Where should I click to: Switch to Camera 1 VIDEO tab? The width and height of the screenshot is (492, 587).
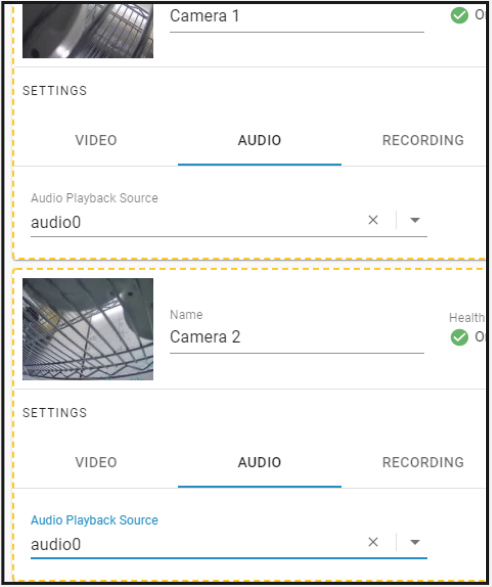(96, 140)
